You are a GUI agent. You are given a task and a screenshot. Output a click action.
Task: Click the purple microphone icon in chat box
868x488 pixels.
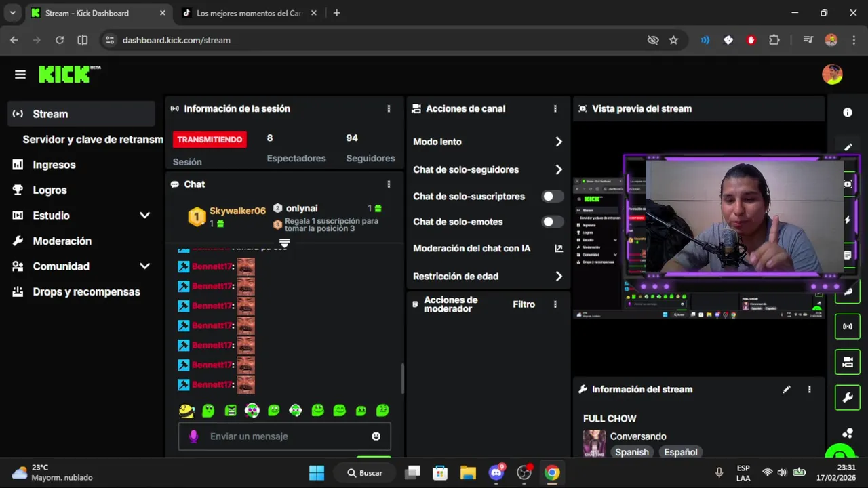point(194,436)
